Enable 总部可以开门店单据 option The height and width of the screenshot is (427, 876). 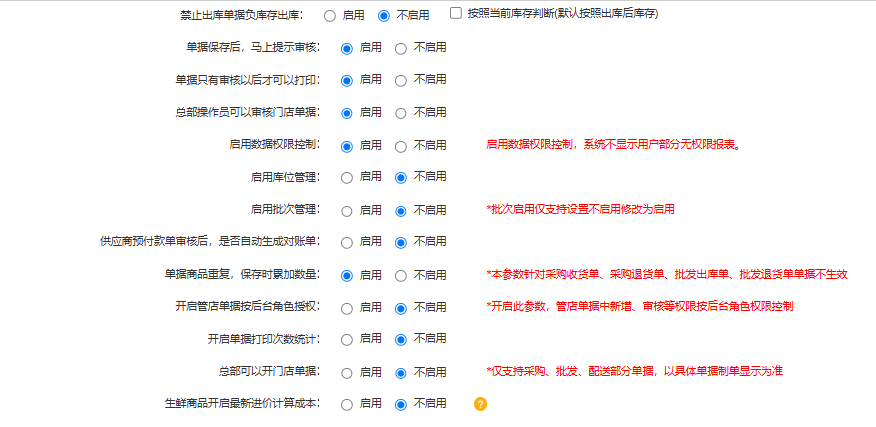point(347,373)
